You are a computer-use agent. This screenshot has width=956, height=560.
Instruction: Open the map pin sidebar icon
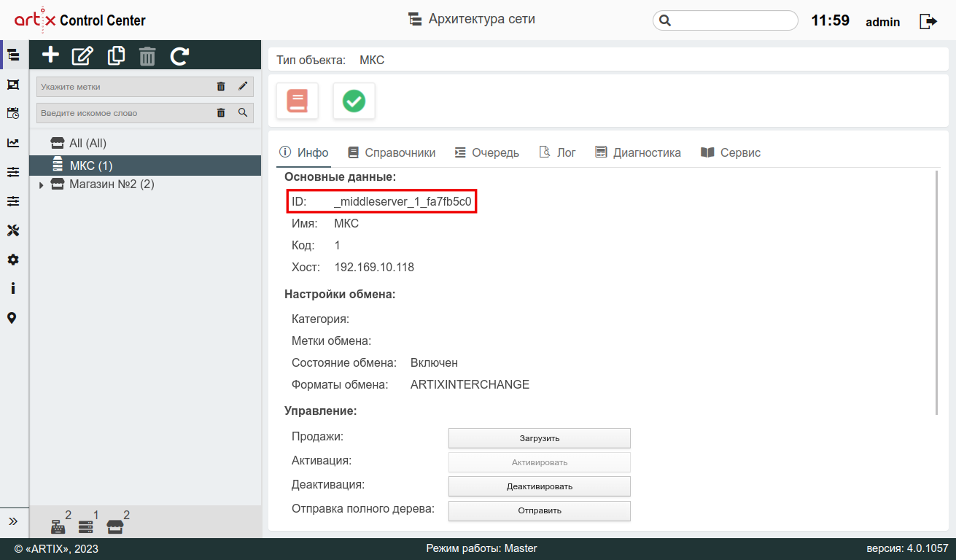coord(12,318)
